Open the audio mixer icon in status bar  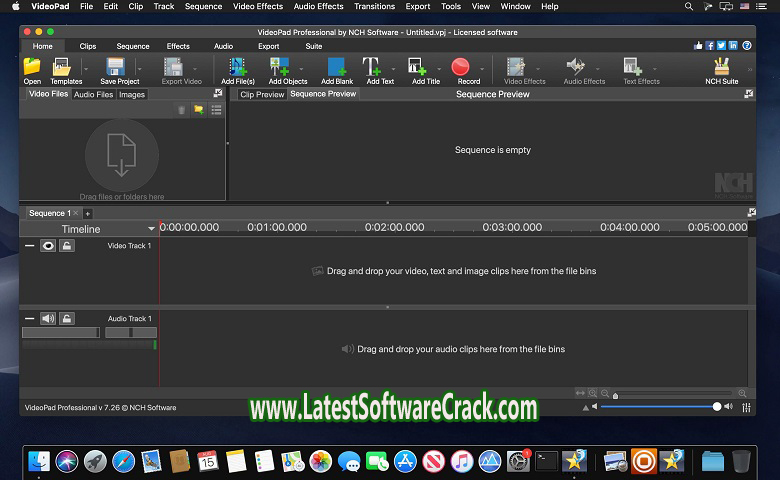[746, 407]
